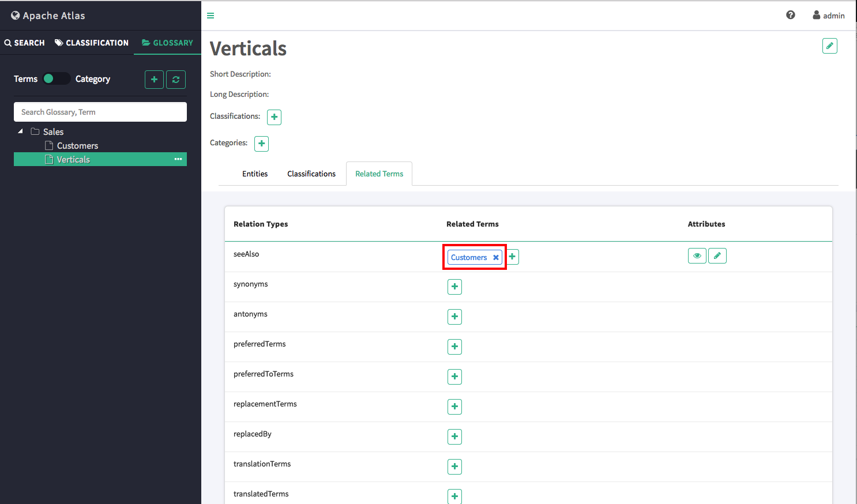Add a category to the term

[262, 144]
